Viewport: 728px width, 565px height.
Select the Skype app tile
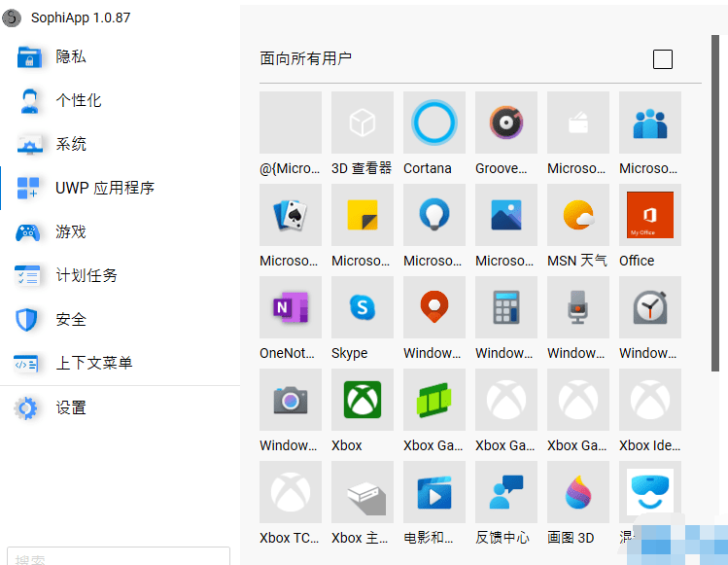coord(363,307)
